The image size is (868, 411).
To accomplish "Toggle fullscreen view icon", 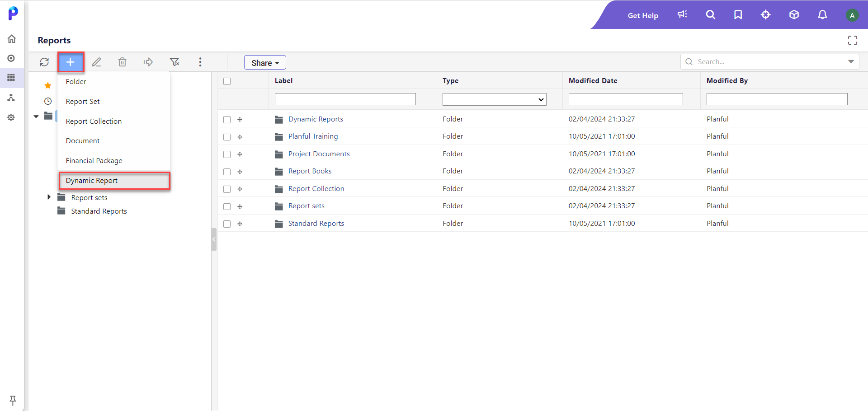I will pos(853,41).
